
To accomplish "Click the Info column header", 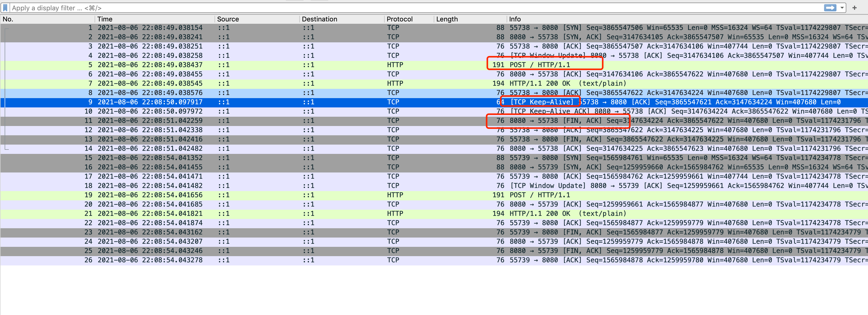I will pyautogui.click(x=515, y=19).
